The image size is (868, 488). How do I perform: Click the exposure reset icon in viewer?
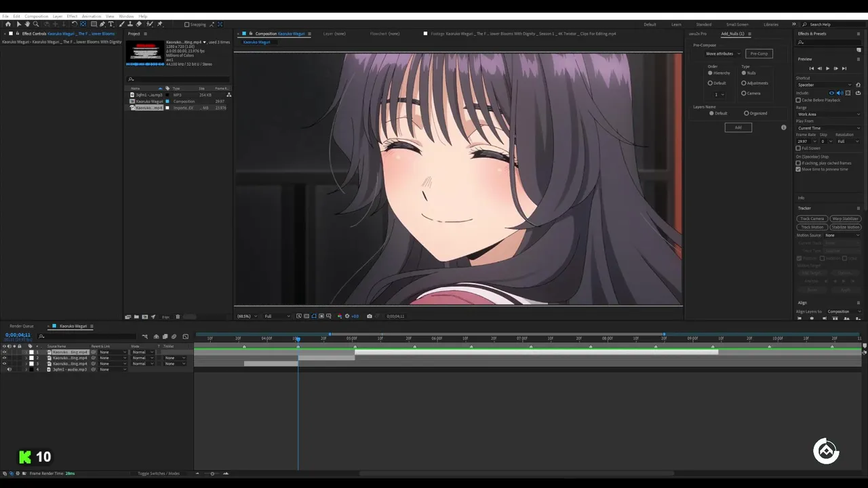click(x=347, y=316)
